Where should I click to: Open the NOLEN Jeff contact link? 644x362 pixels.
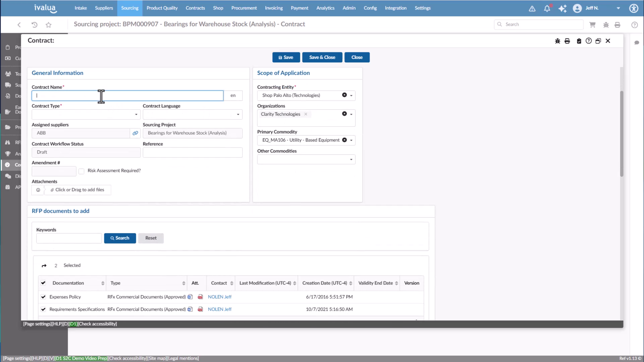tap(220, 297)
